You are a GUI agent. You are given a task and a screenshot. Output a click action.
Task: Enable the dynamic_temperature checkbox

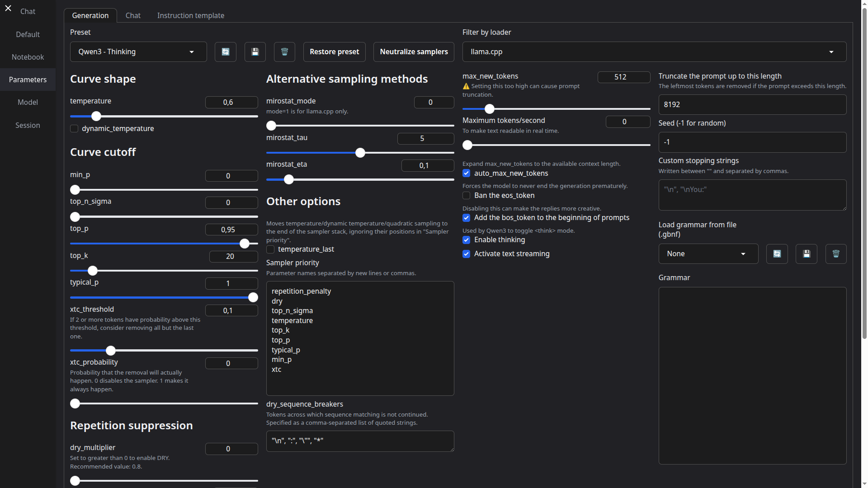(75, 129)
